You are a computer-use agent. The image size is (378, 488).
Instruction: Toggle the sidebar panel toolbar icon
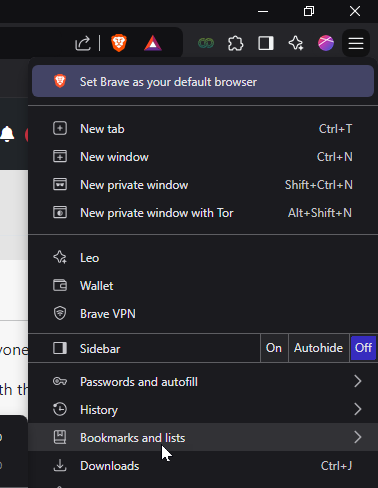coord(266,43)
